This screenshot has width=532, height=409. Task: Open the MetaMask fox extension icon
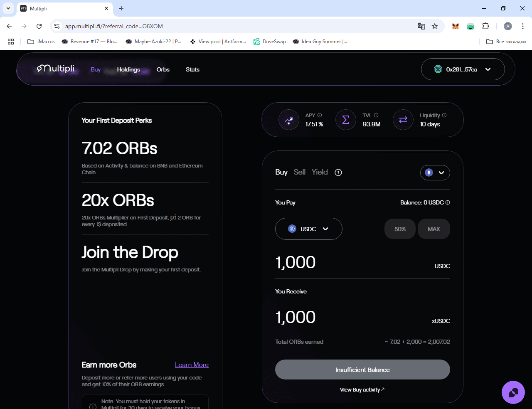[x=456, y=26]
